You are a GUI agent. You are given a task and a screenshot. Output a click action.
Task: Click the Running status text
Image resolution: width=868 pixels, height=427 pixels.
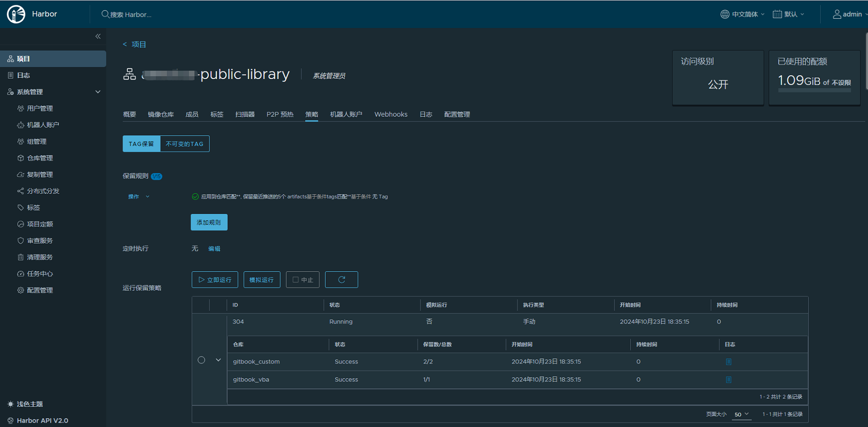pyautogui.click(x=341, y=321)
